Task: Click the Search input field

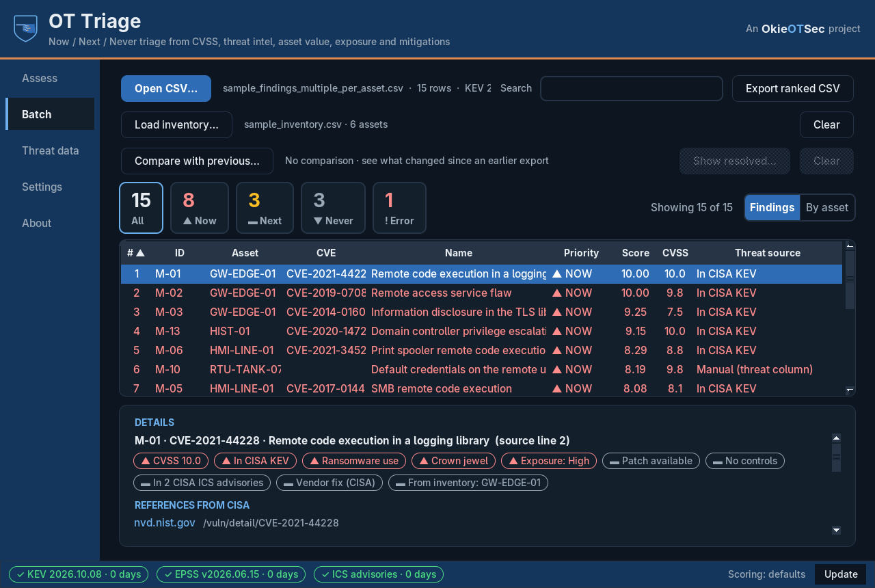Action: [x=632, y=88]
